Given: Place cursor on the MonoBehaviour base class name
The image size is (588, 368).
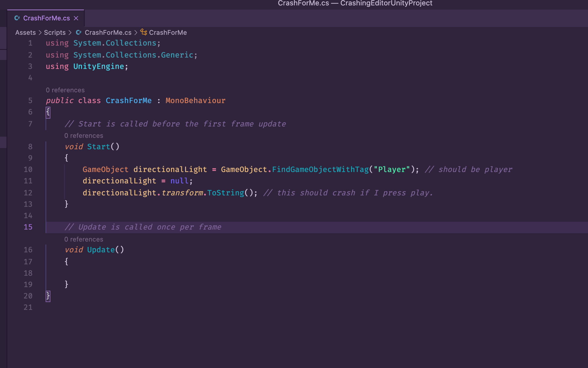Looking at the screenshot, I should click(x=195, y=101).
